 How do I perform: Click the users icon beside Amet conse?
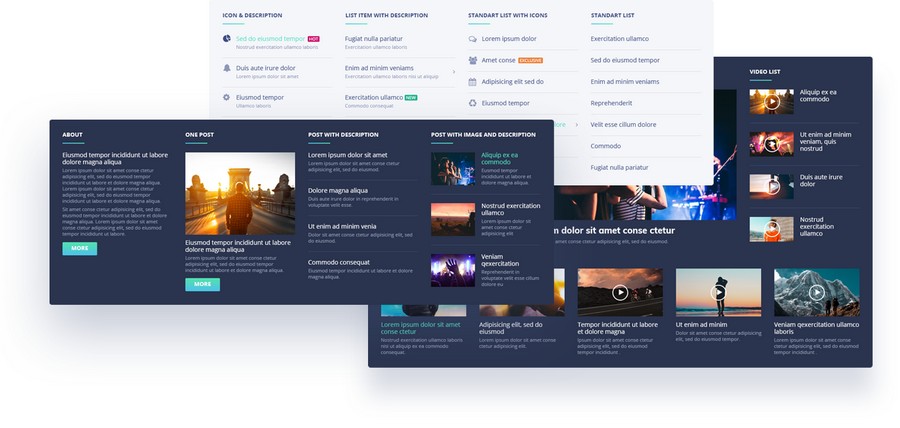472,60
